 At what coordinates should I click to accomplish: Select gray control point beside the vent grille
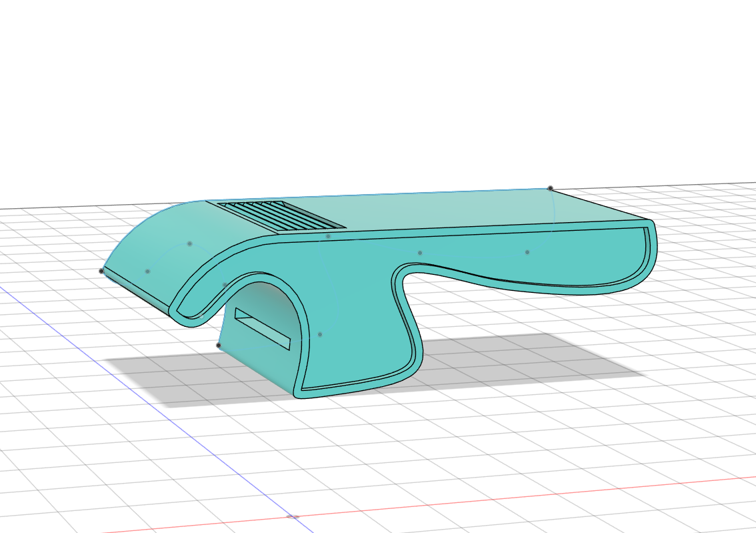pyautogui.click(x=328, y=236)
